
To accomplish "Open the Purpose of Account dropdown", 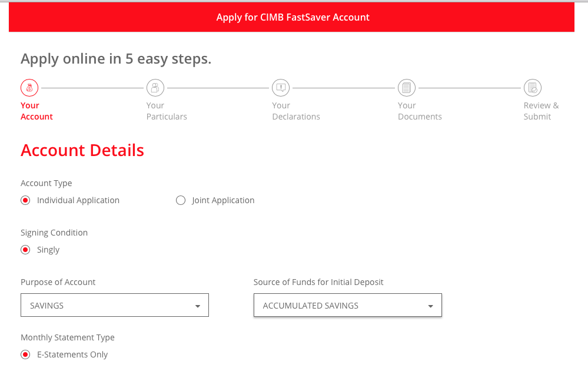I will pos(115,305).
